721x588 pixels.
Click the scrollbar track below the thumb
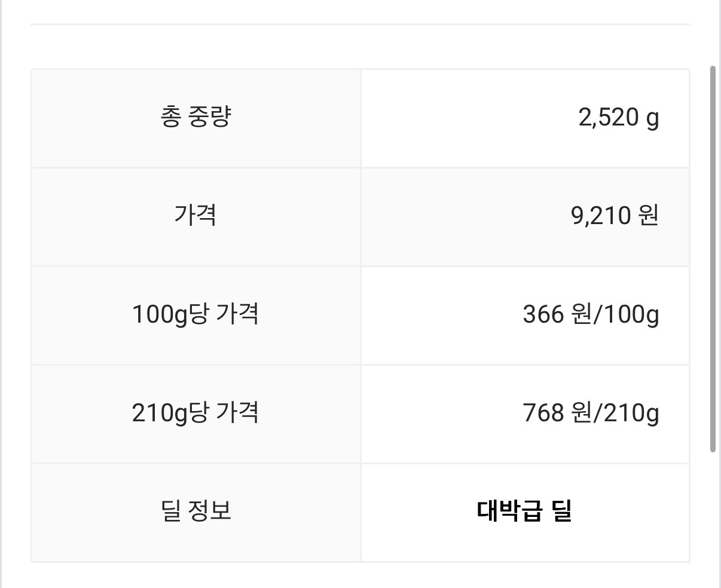[x=713, y=520]
